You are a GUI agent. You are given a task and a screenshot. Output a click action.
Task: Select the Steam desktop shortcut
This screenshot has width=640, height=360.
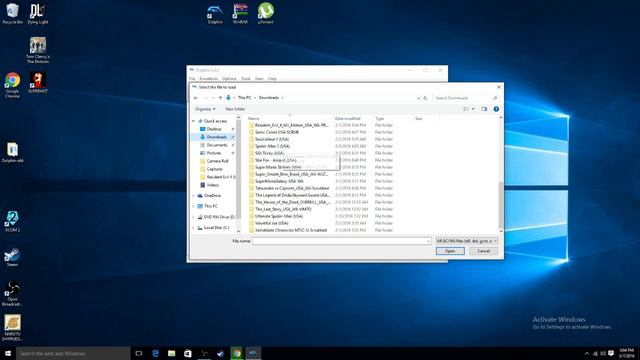click(12, 257)
